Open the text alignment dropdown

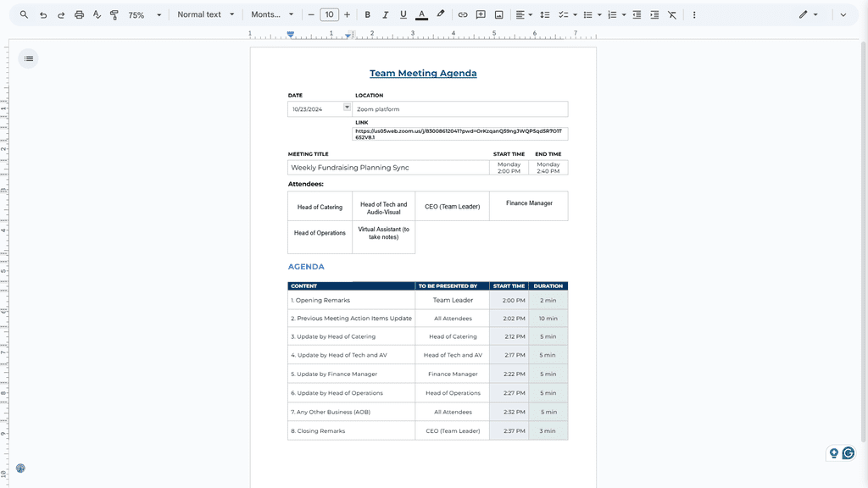[x=524, y=15]
